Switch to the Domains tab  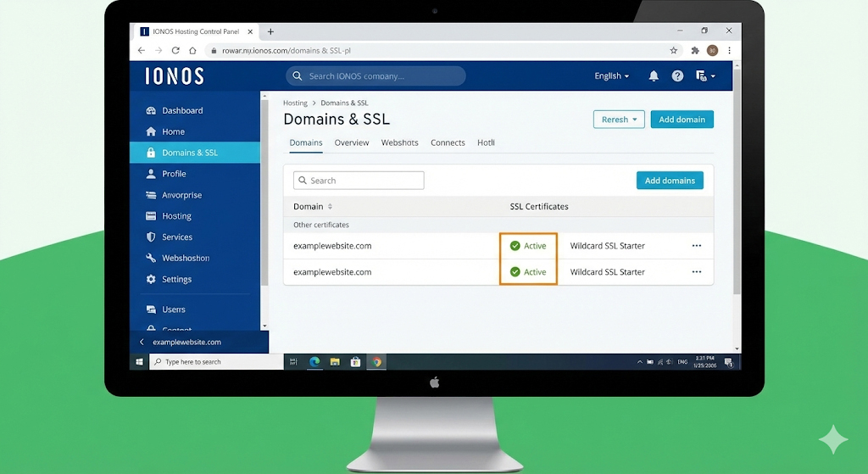click(305, 142)
